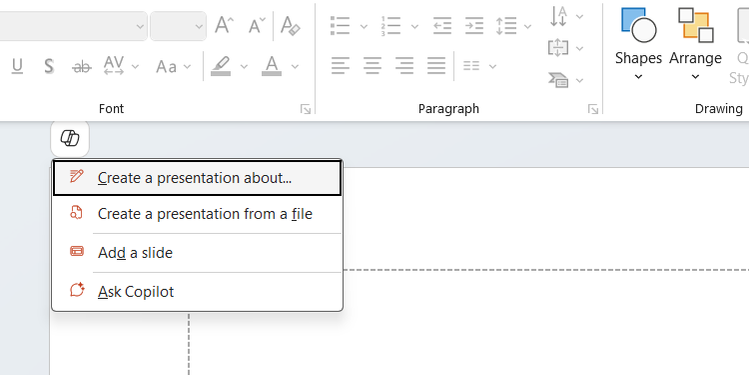This screenshot has width=749, height=375.
Task: Open the font size combo box
Action: point(178,26)
